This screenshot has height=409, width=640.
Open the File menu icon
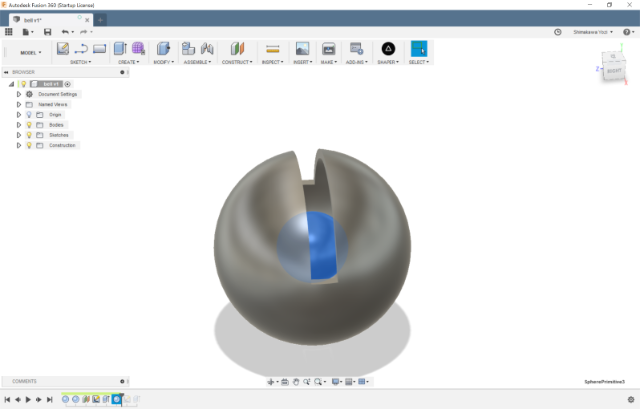pyautogui.click(x=27, y=32)
